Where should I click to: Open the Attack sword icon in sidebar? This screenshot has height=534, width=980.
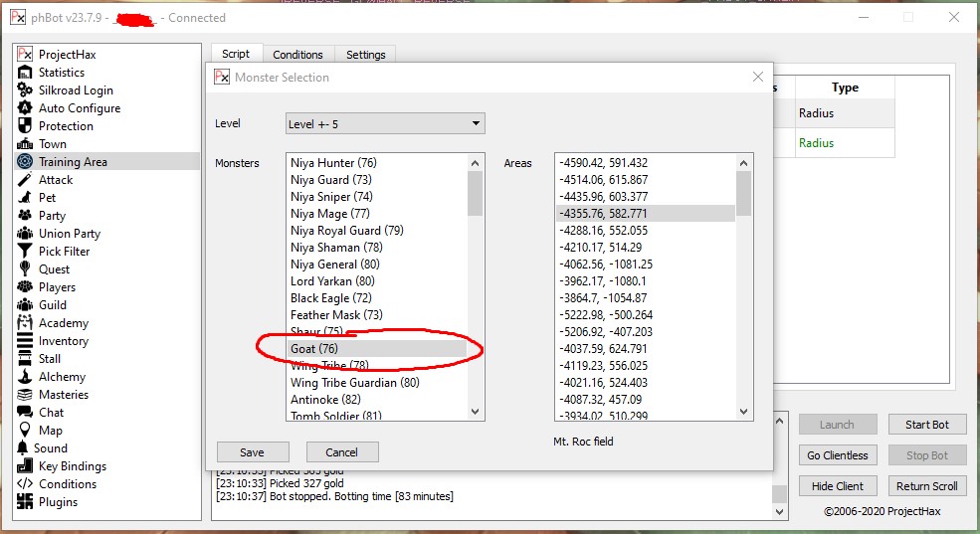[25, 180]
